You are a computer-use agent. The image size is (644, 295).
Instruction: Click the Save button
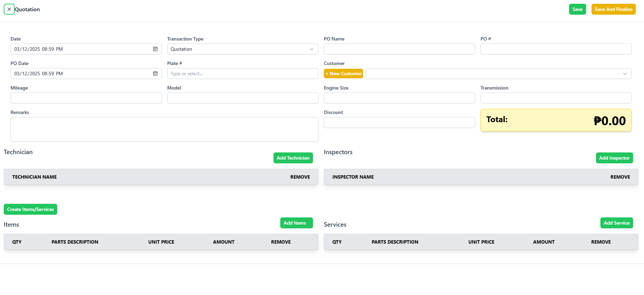click(577, 9)
